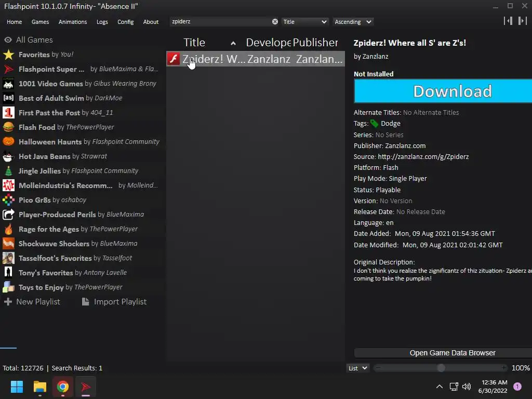Click the Download button

pos(443,91)
